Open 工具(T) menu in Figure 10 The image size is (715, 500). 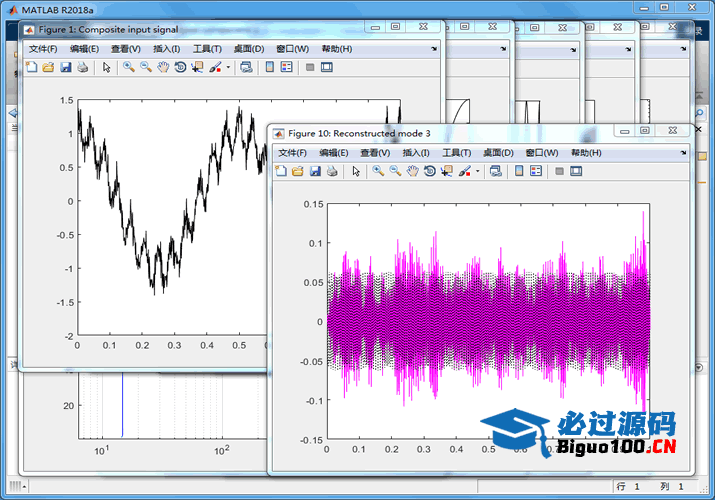457,153
